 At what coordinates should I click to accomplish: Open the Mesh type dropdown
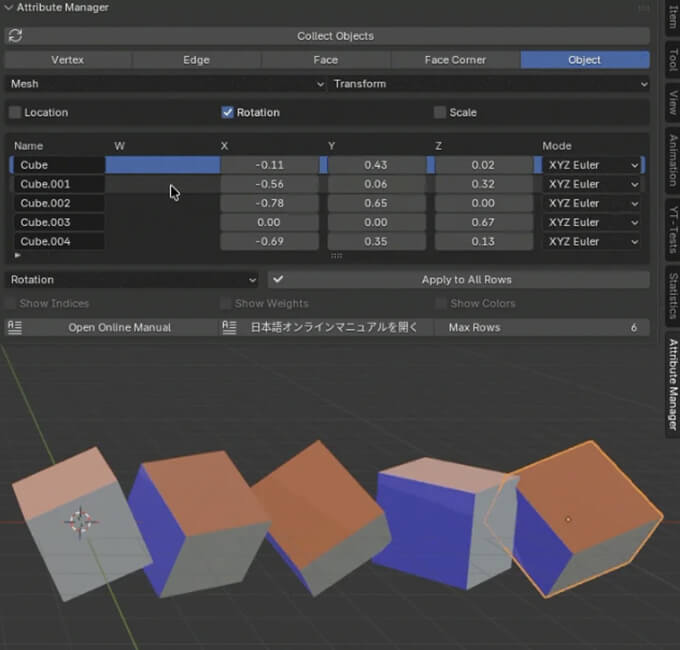point(165,84)
